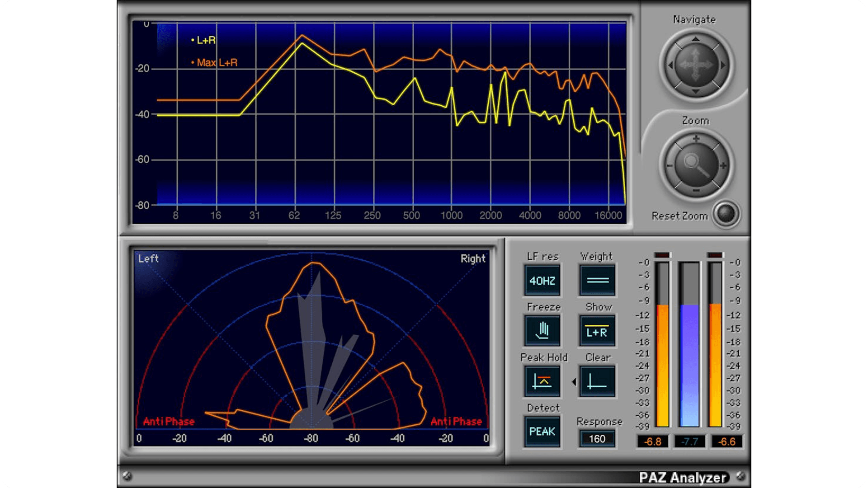Click the Navigate down arrow
Image resolution: width=868 pixels, height=488 pixels.
[696, 92]
